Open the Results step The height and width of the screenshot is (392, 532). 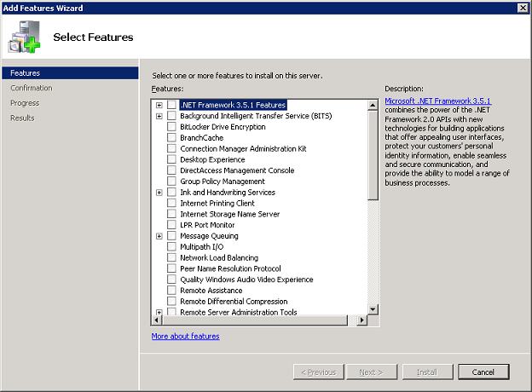click(x=22, y=118)
